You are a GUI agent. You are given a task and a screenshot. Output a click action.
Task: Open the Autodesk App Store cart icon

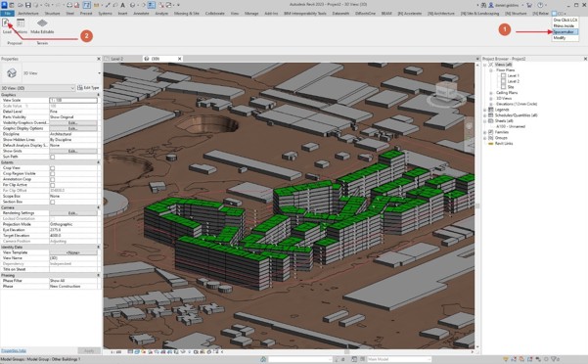click(529, 5)
